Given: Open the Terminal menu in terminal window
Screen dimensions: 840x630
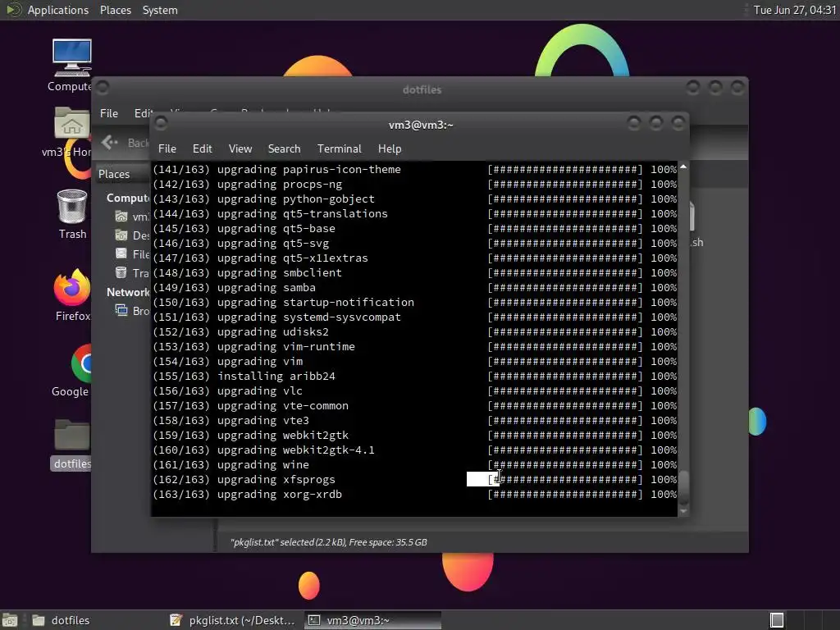Looking at the screenshot, I should pos(339,148).
